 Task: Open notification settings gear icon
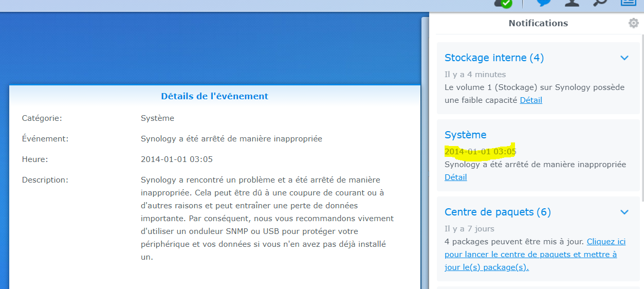[x=634, y=23]
